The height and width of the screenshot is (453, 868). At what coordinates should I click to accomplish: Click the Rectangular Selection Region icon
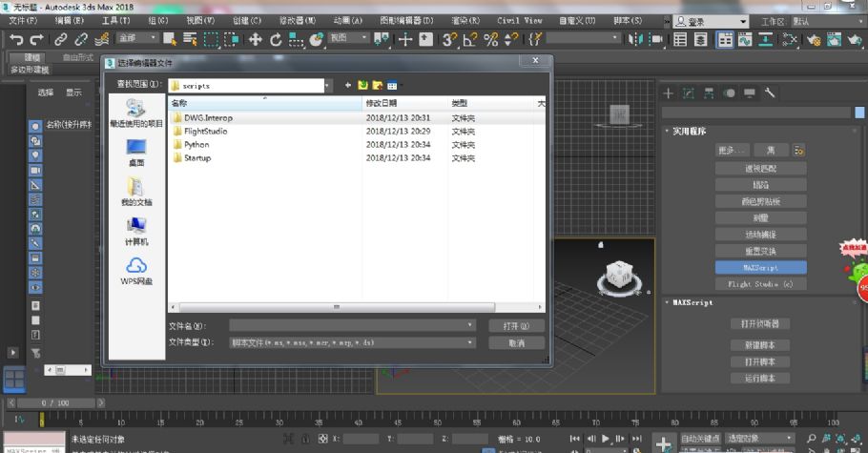coord(211,39)
